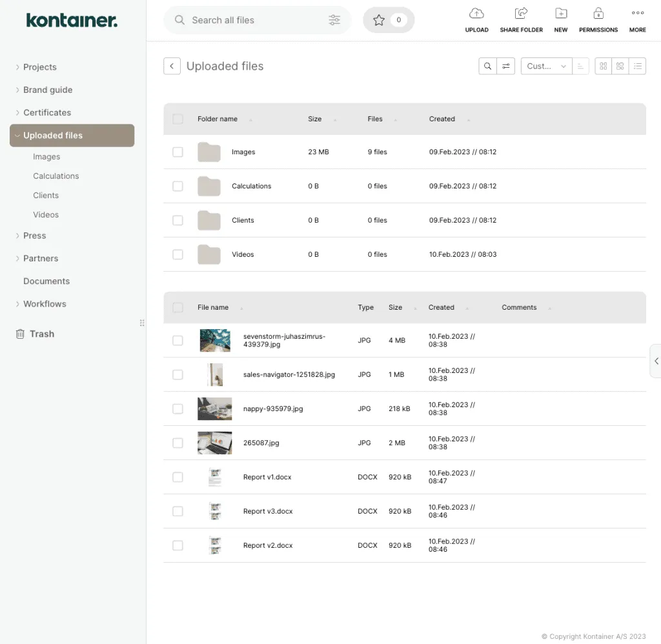Click the New folder icon
Screen dimensions: 661x644
tap(561, 14)
